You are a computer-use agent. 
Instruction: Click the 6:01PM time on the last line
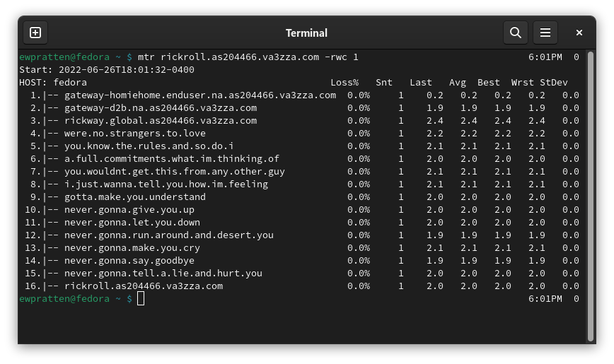click(x=545, y=299)
